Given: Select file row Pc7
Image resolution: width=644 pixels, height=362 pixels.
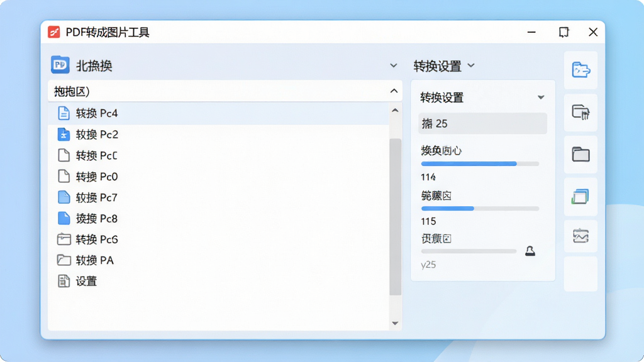Looking at the screenshot, I should click(218, 197).
